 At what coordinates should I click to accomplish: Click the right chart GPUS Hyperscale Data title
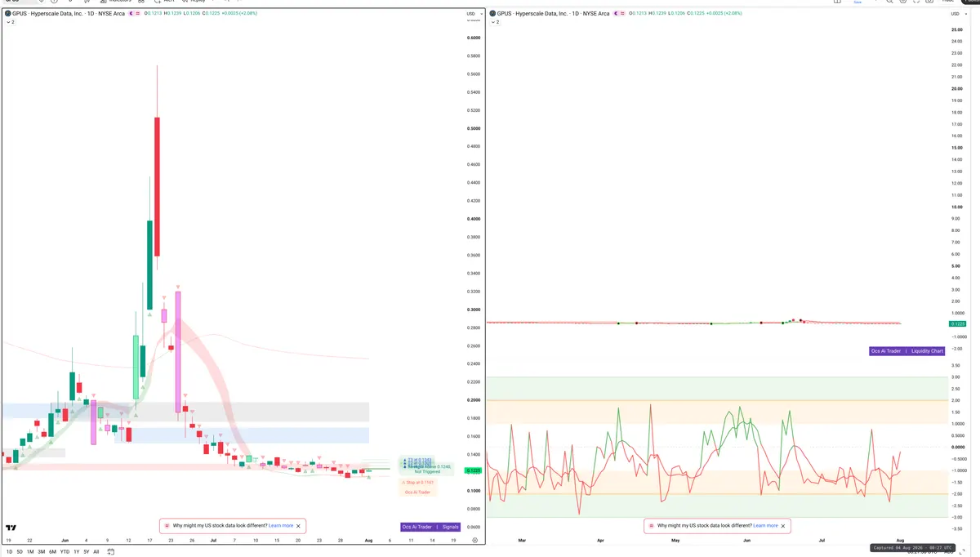click(x=554, y=14)
